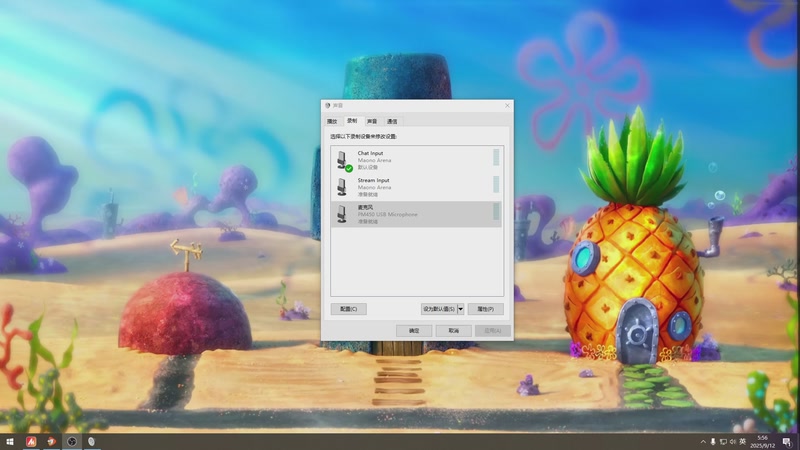
Task: Select the 录制 (Recording) tab
Action: tap(352, 120)
